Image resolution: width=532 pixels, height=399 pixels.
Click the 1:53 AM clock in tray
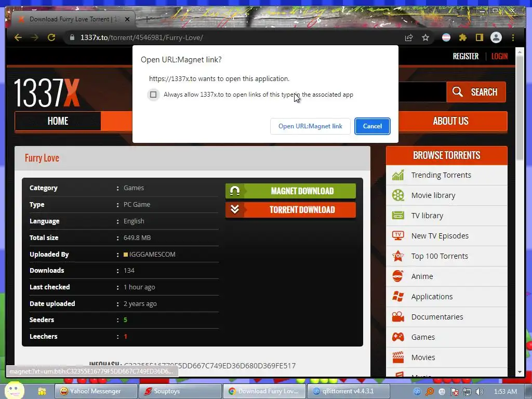(505, 392)
